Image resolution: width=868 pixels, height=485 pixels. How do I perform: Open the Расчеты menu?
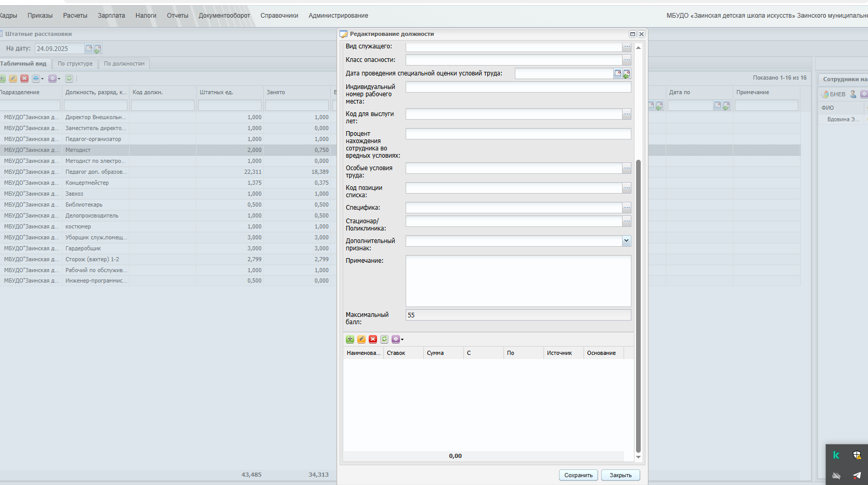point(75,16)
